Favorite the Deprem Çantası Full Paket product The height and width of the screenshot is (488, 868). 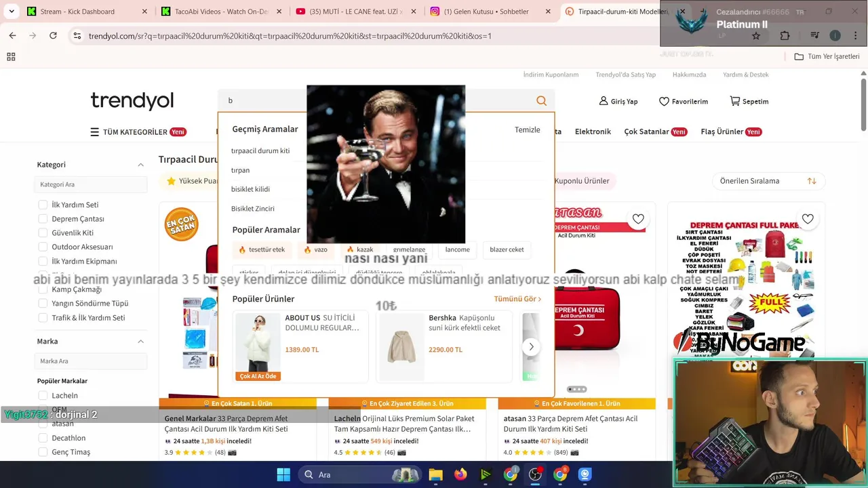coord(808,219)
